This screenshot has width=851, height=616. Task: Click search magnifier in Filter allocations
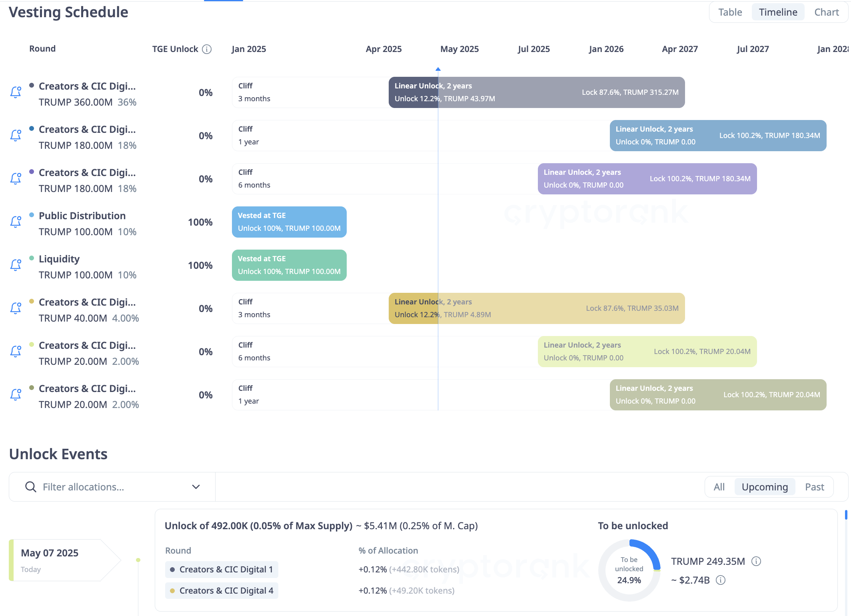pyautogui.click(x=30, y=487)
